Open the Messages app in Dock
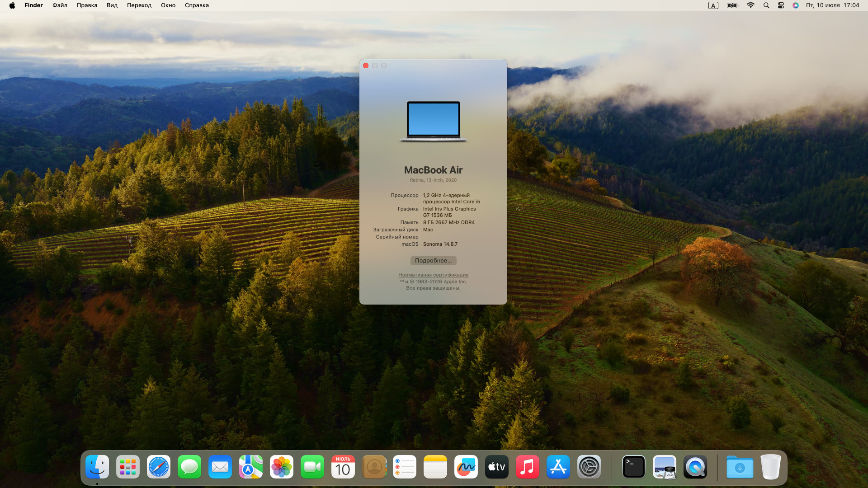This screenshot has width=868, height=488. click(189, 467)
